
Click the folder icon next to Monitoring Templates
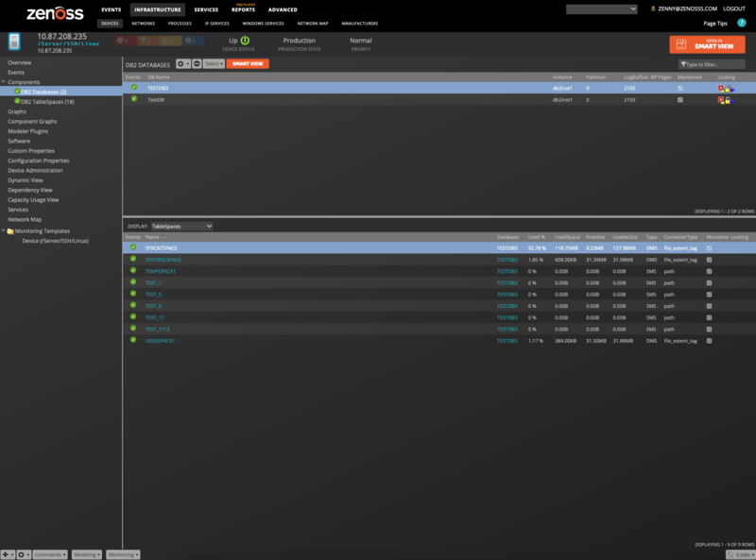coord(10,231)
